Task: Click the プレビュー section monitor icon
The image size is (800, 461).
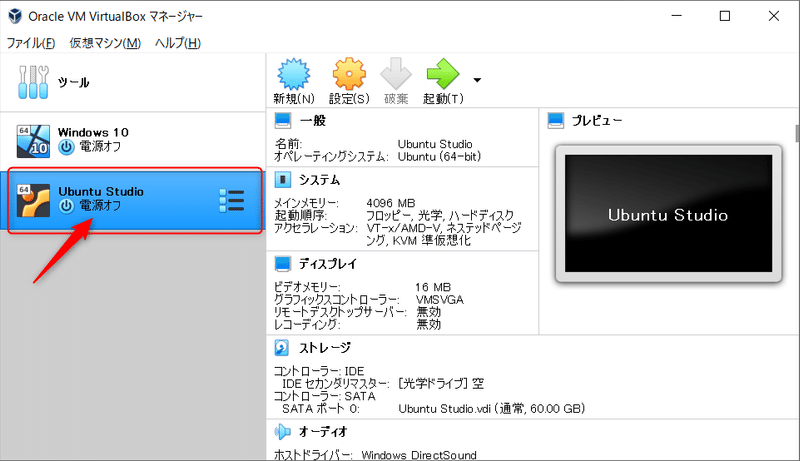Action: click(556, 121)
